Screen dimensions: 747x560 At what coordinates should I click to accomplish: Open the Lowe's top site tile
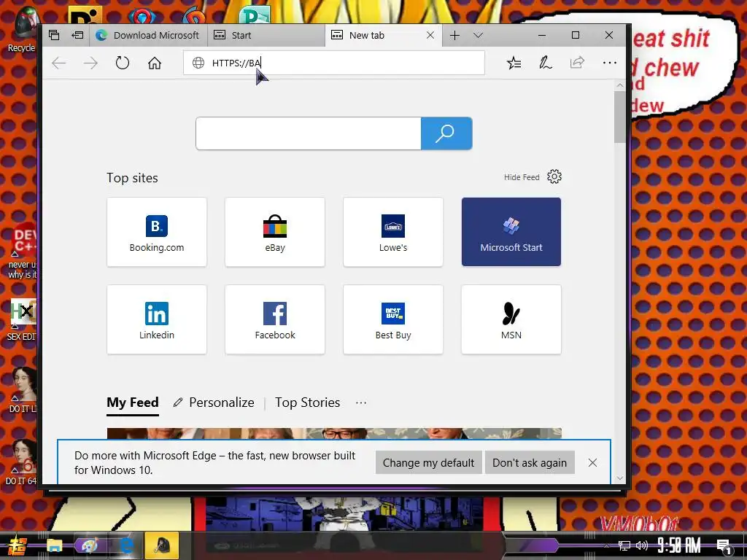(x=393, y=232)
